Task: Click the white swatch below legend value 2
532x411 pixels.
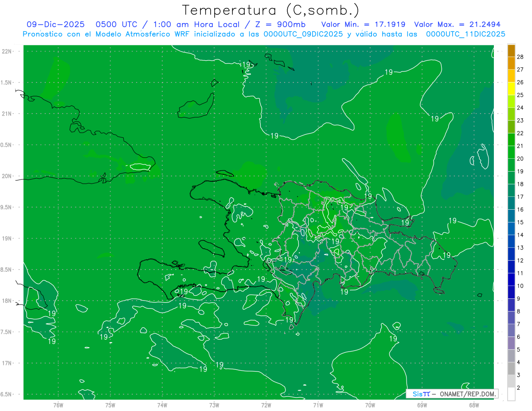Action: (x=511, y=394)
